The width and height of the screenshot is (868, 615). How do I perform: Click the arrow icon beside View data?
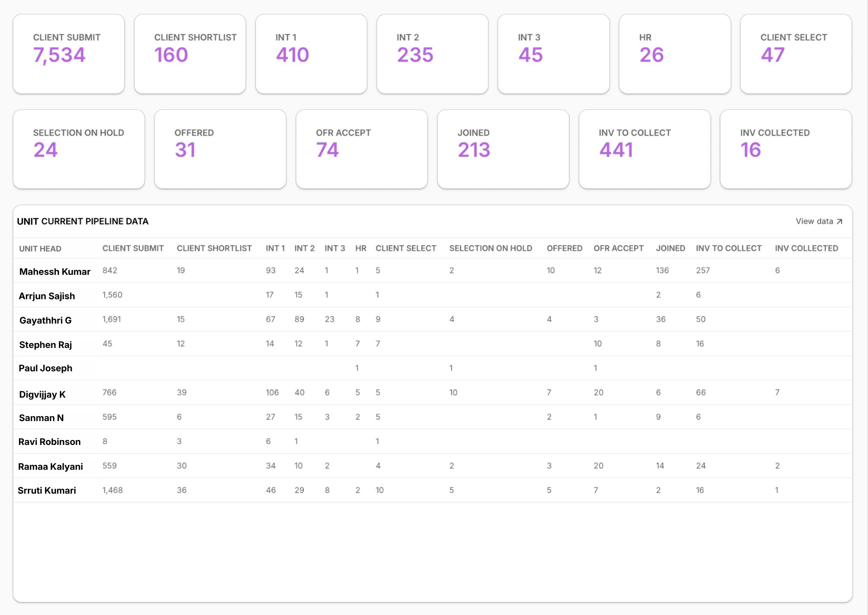(839, 222)
